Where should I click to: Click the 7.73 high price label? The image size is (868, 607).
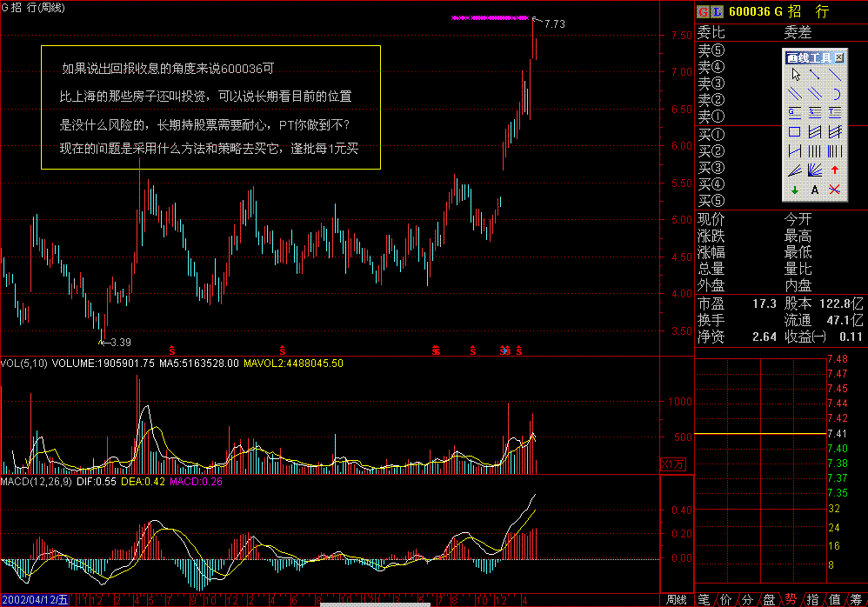tap(555, 23)
